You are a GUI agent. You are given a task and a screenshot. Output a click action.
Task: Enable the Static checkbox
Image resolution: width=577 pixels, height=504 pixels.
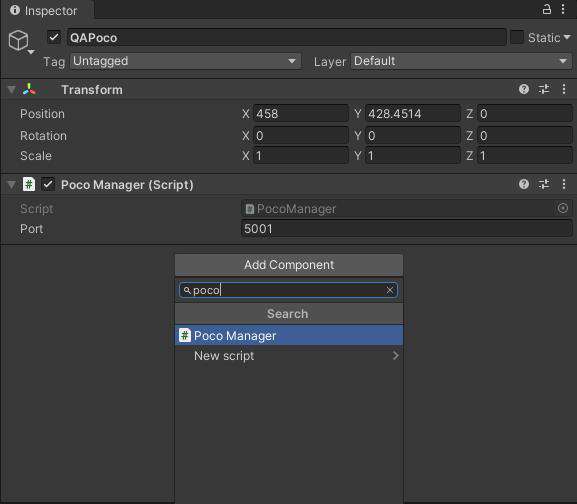[517, 37]
